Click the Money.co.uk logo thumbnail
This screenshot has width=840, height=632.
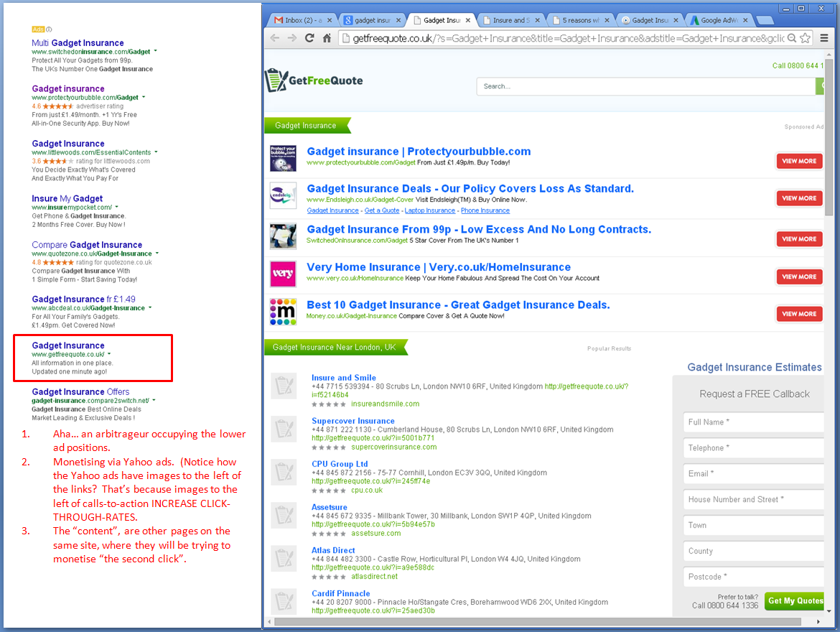(283, 312)
